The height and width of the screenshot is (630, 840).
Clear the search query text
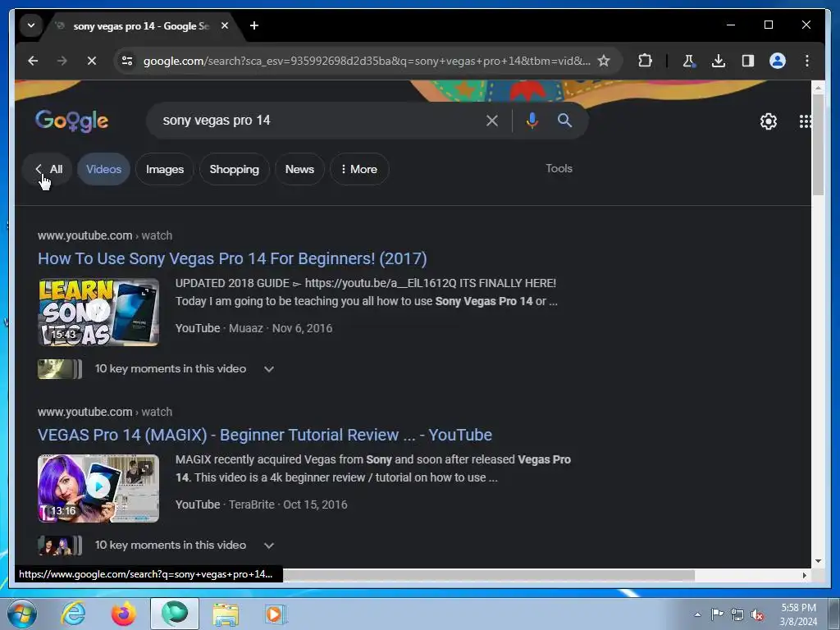[492, 121]
